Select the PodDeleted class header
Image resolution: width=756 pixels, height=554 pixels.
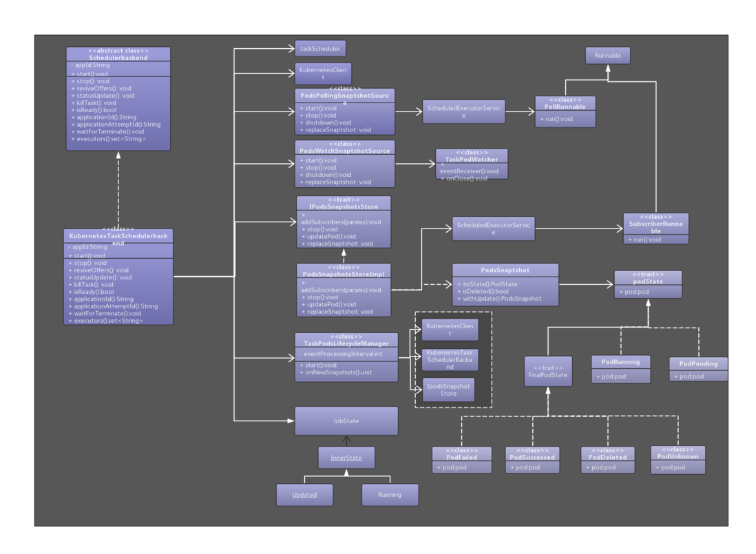pyautogui.click(x=607, y=454)
